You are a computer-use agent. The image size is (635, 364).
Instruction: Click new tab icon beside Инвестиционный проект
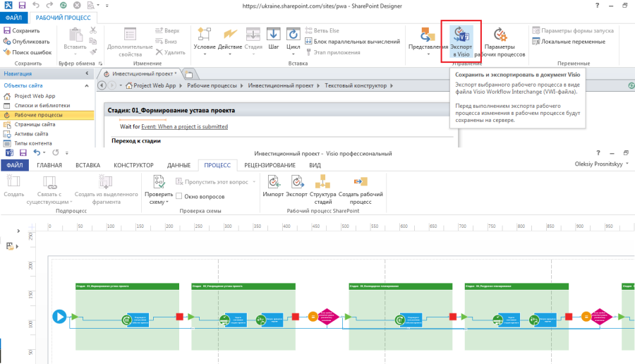click(x=188, y=74)
